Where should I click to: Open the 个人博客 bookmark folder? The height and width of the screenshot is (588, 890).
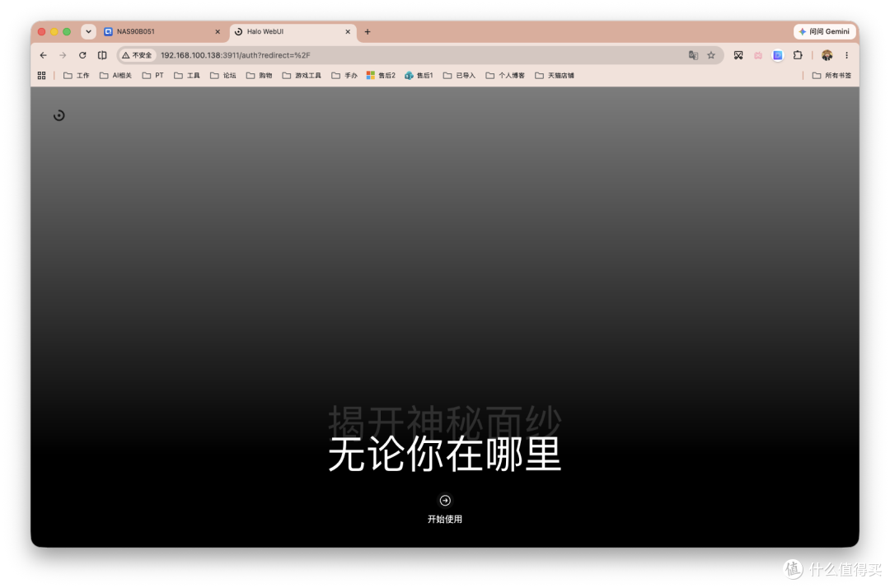(505, 76)
